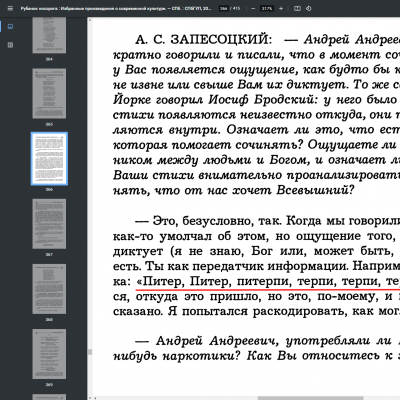Click the current page number field
The width and height of the screenshot is (400, 400).
[x=223, y=9]
